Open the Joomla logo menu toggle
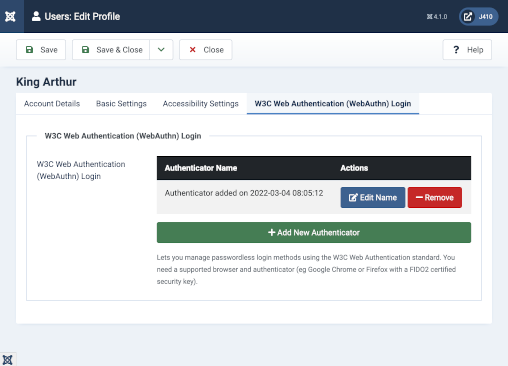508x366 pixels. [x=11, y=16]
